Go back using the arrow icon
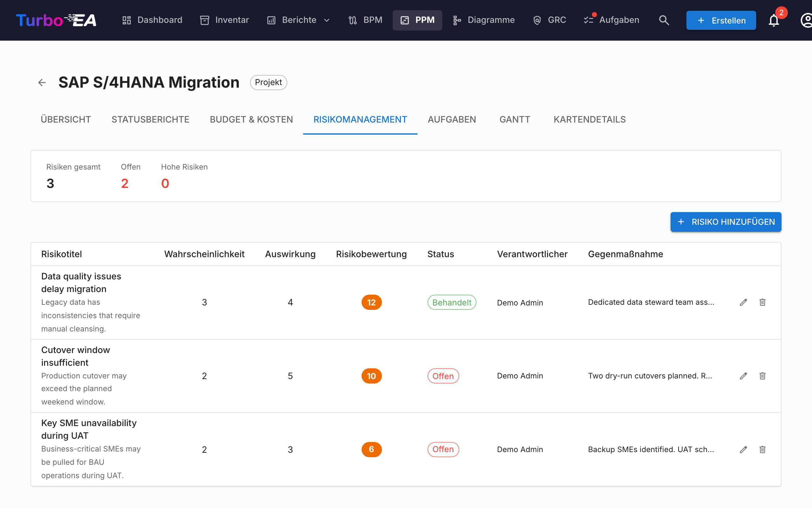The height and width of the screenshot is (508, 812). point(42,82)
